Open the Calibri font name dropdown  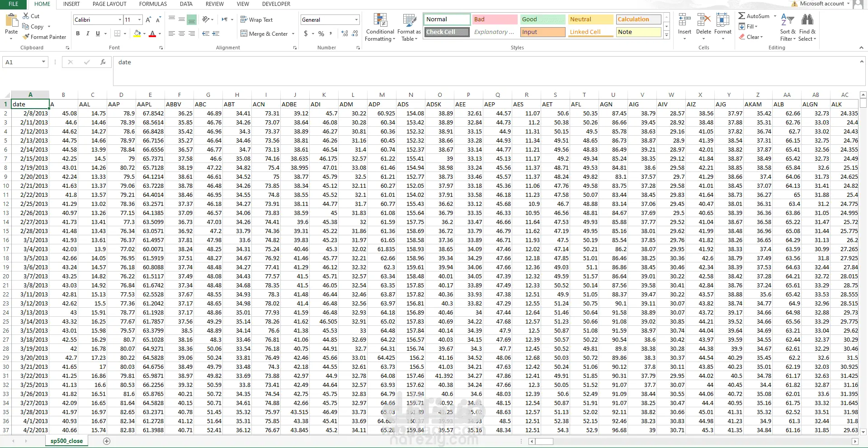coord(120,20)
